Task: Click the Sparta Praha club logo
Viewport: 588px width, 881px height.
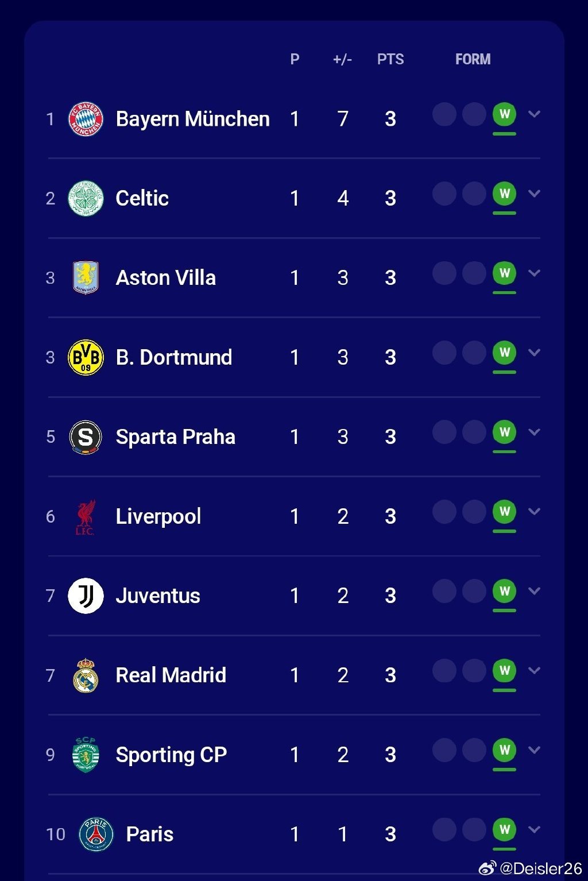Action: click(x=86, y=437)
